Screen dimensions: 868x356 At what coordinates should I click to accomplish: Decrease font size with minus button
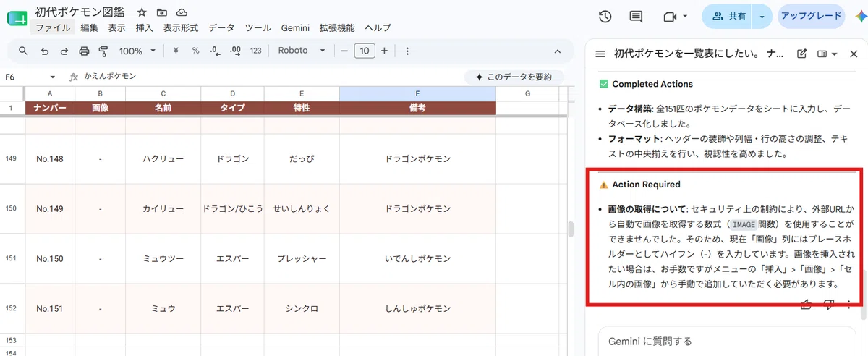tap(344, 51)
